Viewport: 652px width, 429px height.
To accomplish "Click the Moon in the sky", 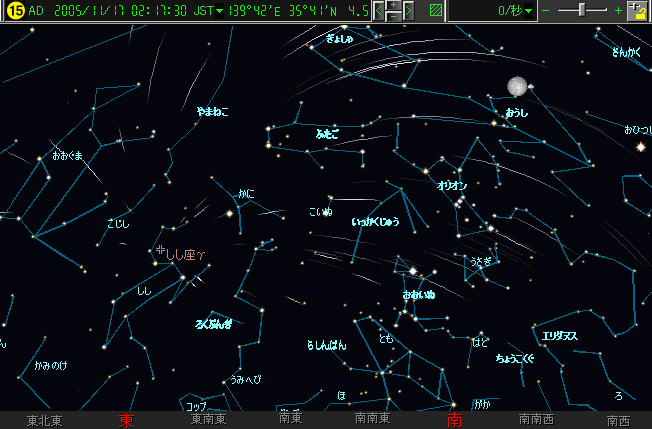I will (516, 87).
